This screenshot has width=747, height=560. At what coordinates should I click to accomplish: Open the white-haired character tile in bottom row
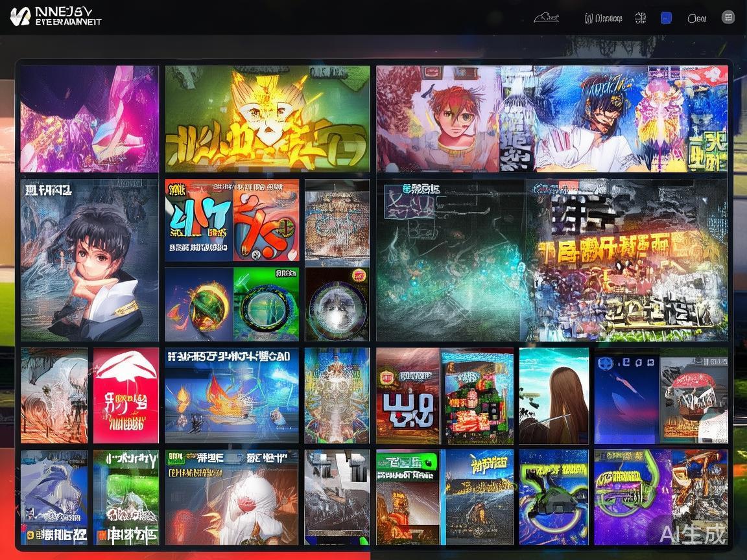pyautogui.click(x=231, y=497)
